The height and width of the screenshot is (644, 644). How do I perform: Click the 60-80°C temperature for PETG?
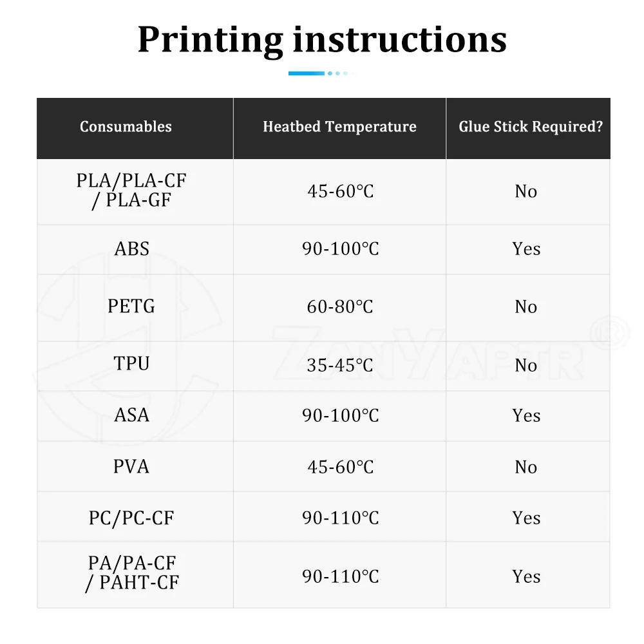tap(340, 307)
